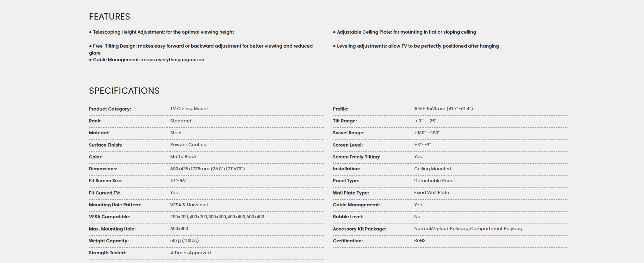Select the Telescoping Height Adjustment feature text
Image resolution: width=644 pixels, height=263 pixels.
161,32
